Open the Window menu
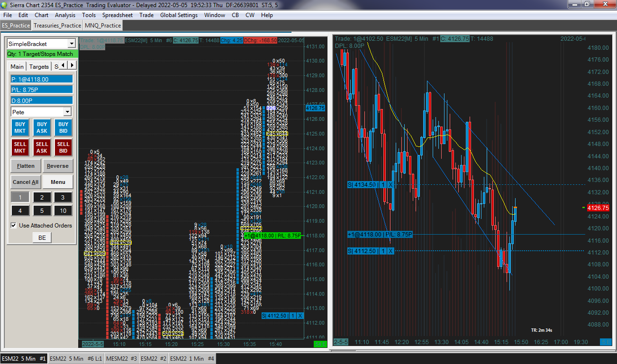Image resolution: width=617 pixels, height=364 pixels. click(215, 15)
